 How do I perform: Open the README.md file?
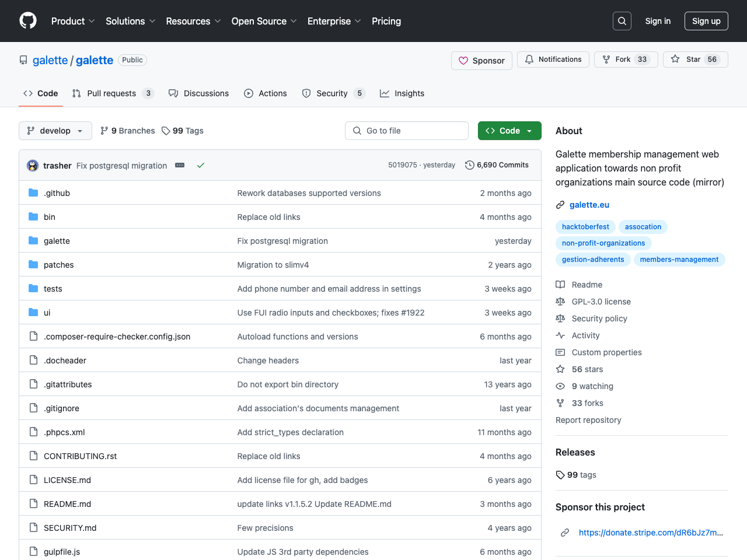pyautogui.click(x=67, y=504)
